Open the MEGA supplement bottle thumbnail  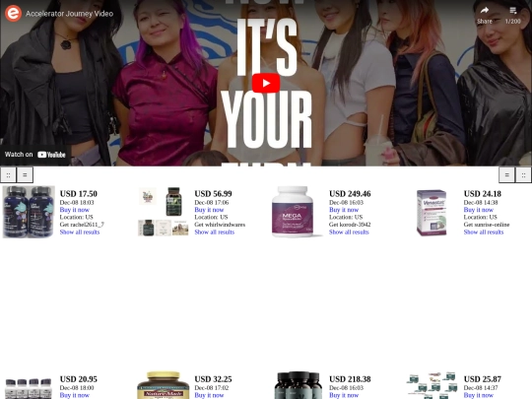pos(295,212)
